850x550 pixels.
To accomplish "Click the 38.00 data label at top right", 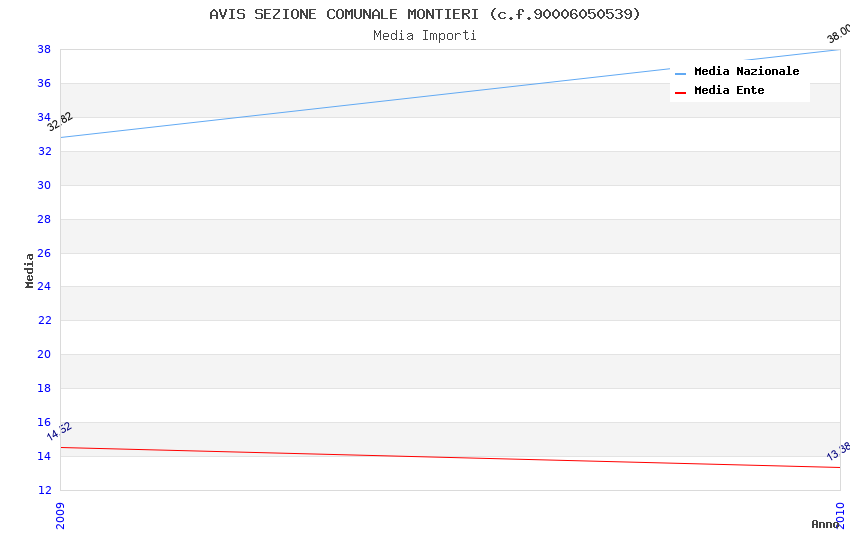I will [x=839, y=34].
